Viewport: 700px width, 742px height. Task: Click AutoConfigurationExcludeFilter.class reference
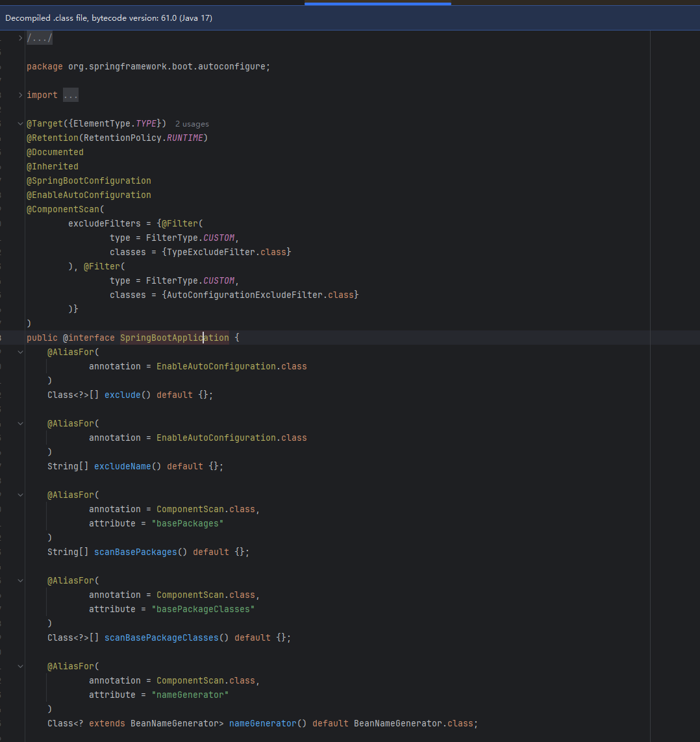click(x=260, y=295)
